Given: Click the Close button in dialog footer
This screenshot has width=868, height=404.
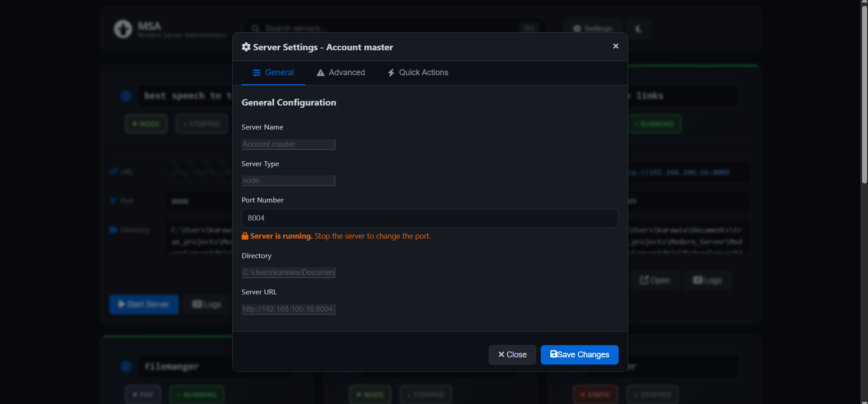Looking at the screenshot, I should click(512, 355).
